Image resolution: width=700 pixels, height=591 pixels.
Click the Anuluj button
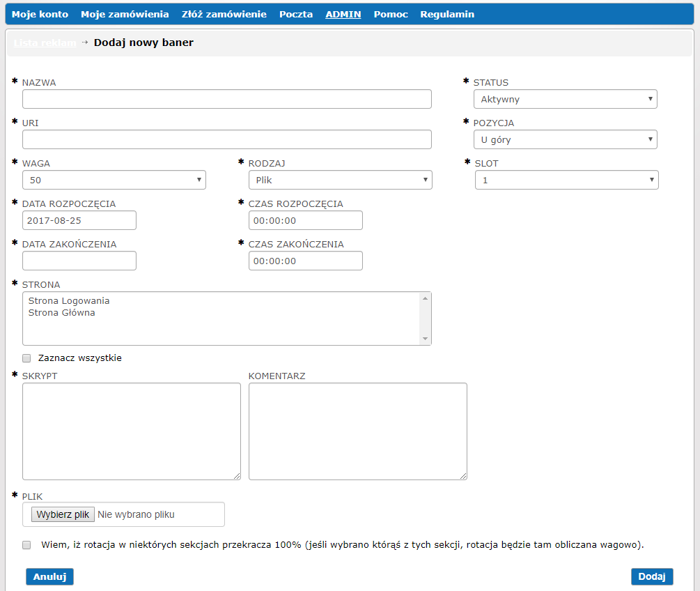coord(49,576)
